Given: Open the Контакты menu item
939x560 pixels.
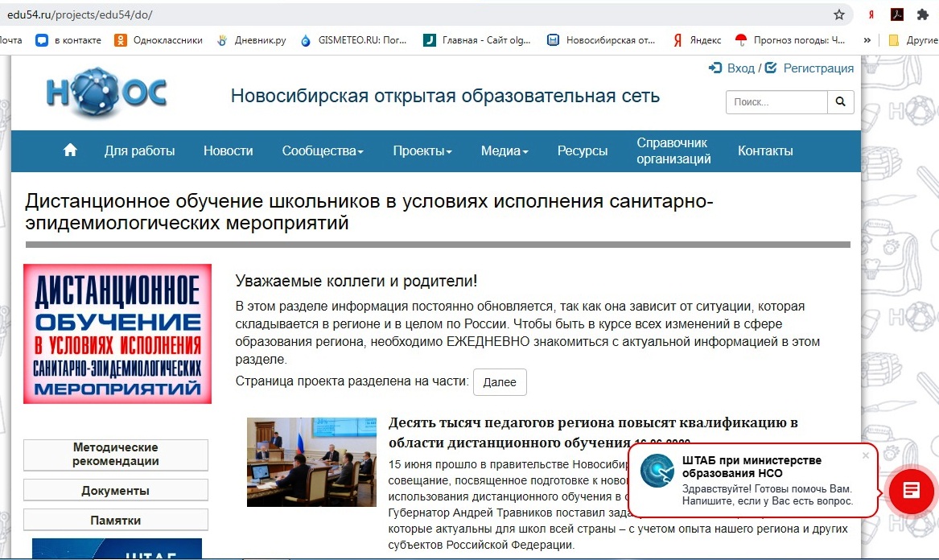Looking at the screenshot, I should tap(764, 151).
